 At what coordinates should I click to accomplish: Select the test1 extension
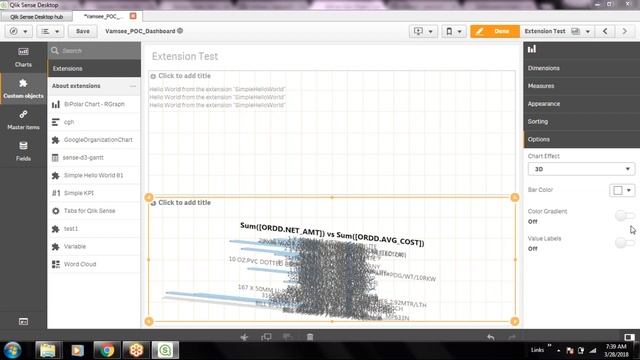pos(94,229)
